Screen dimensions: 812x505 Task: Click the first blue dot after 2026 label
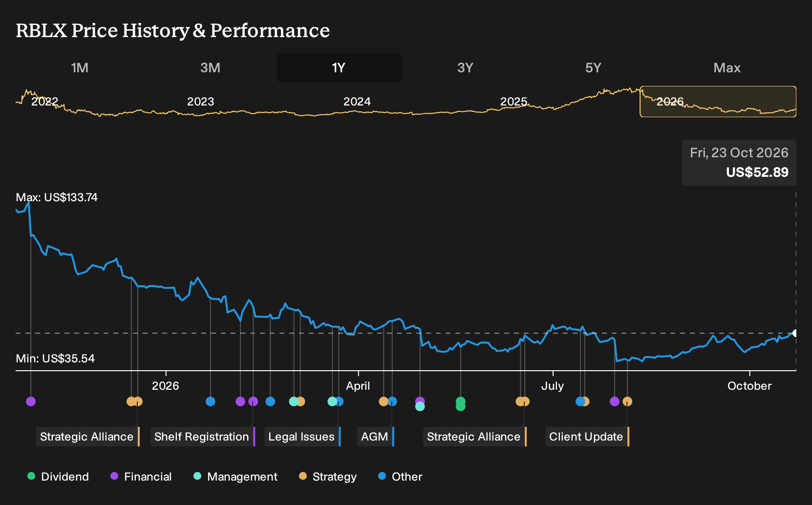pyautogui.click(x=211, y=401)
